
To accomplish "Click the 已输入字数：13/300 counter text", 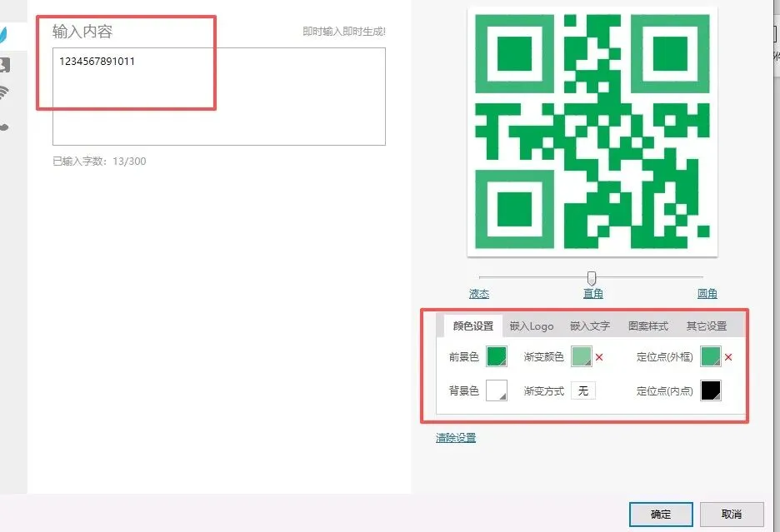I will click(99, 161).
